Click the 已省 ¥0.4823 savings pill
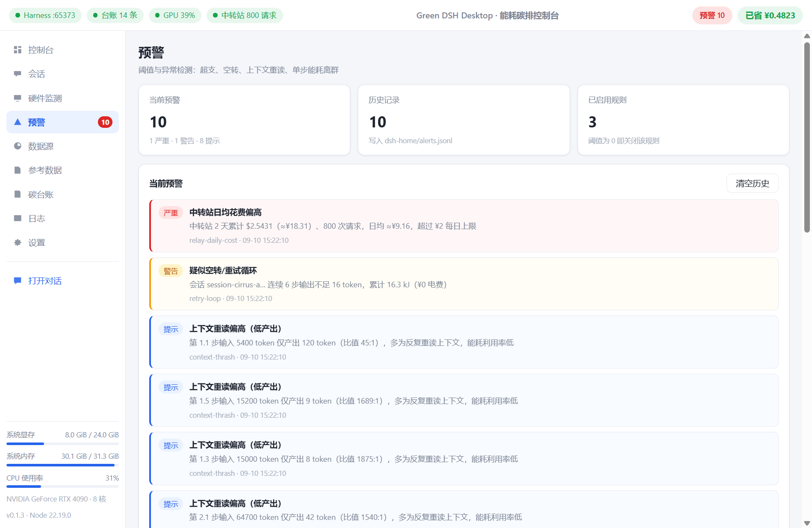This screenshot has width=812, height=528. pos(770,15)
